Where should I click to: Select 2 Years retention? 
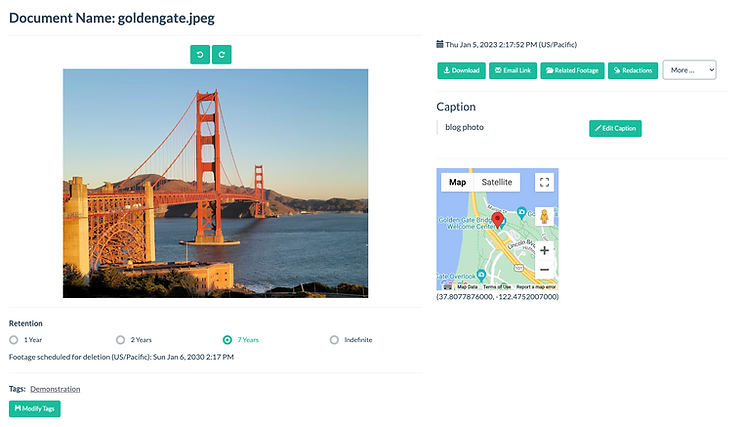[121, 340]
